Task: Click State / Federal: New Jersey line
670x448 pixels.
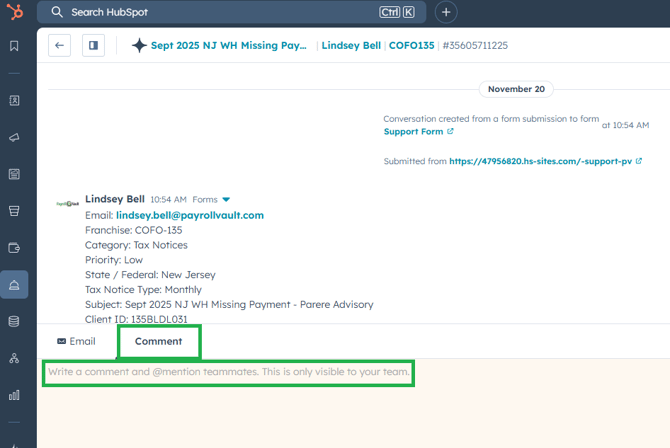Action: (150, 275)
